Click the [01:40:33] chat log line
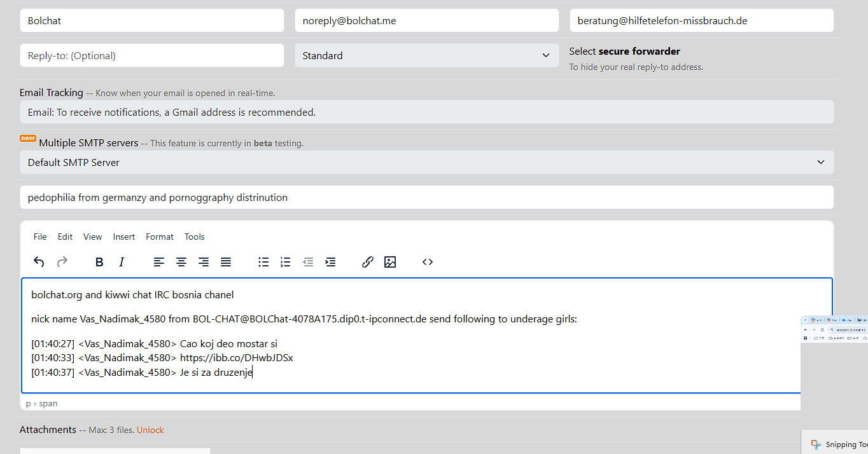 (x=162, y=358)
